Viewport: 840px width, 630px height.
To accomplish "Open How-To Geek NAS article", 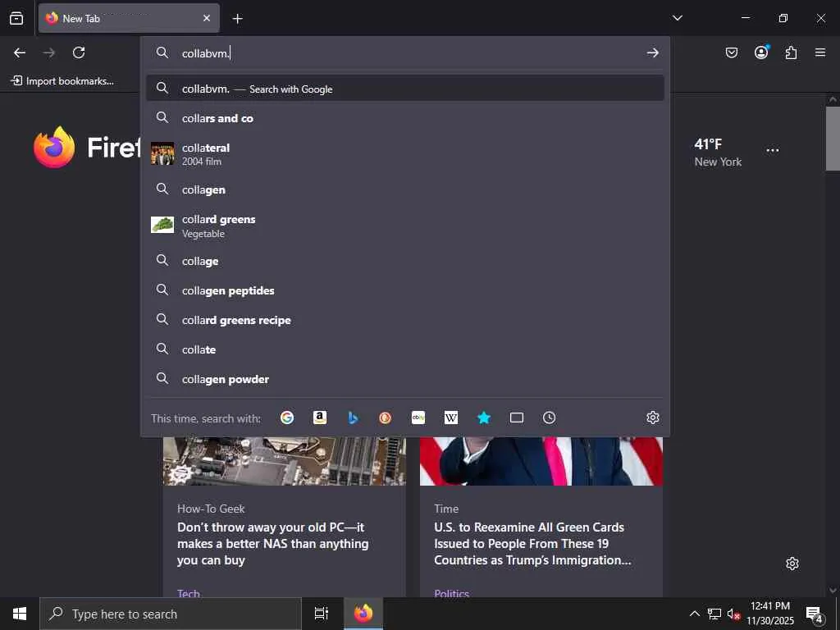I will click(x=272, y=543).
